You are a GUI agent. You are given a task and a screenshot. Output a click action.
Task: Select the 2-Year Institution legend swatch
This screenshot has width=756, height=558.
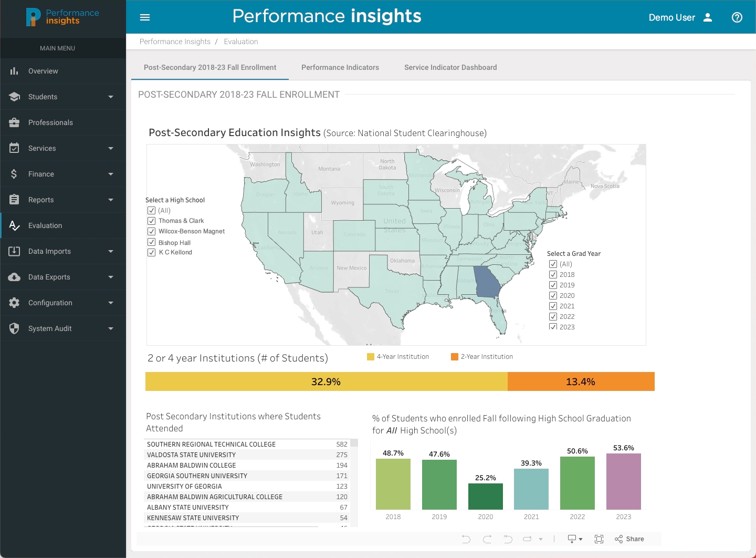click(x=455, y=357)
